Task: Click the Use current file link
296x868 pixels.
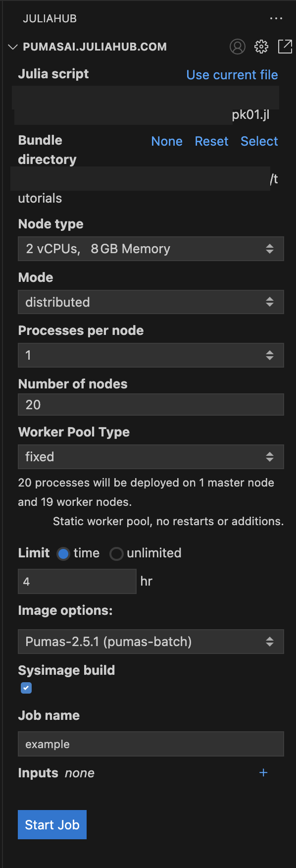Action: (232, 75)
